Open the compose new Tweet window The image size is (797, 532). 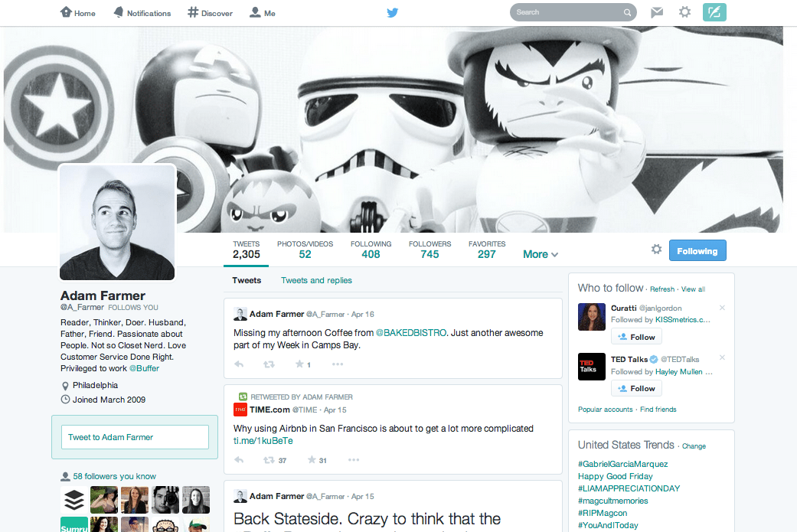click(x=714, y=12)
